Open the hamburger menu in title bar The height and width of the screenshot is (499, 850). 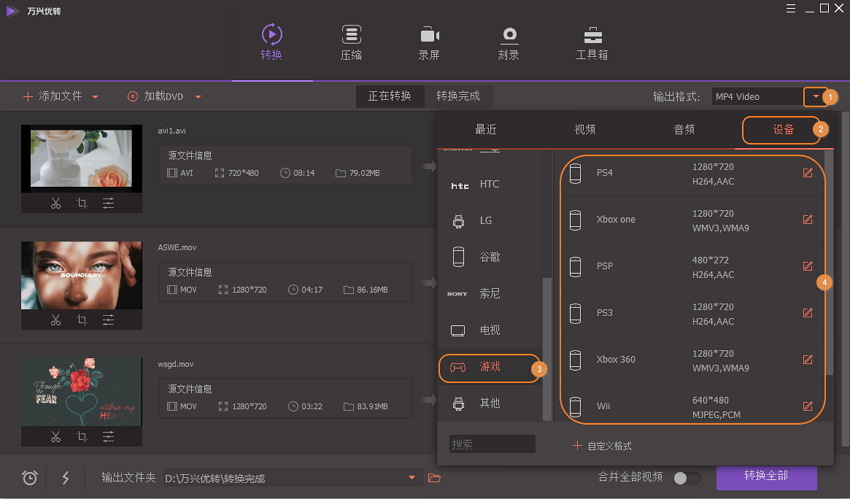coord(791,8)
